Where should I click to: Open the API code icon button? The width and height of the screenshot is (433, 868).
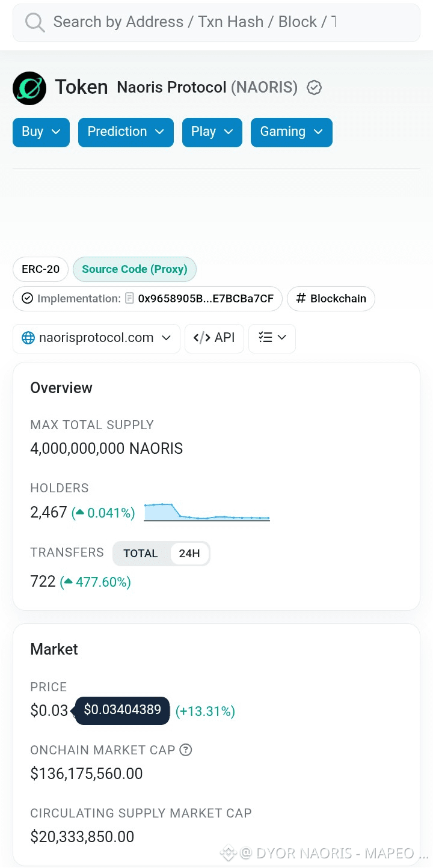[x=214, y=338]
